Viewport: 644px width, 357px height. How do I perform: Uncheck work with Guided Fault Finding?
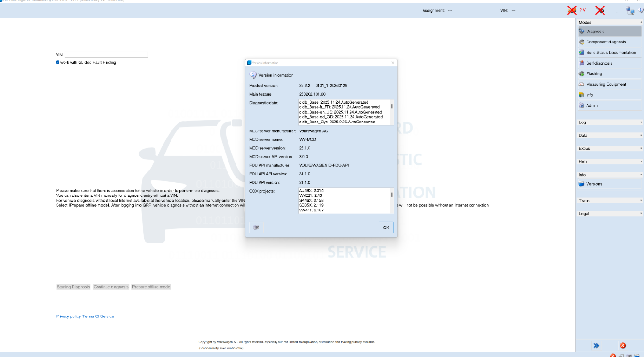(57, 62)
